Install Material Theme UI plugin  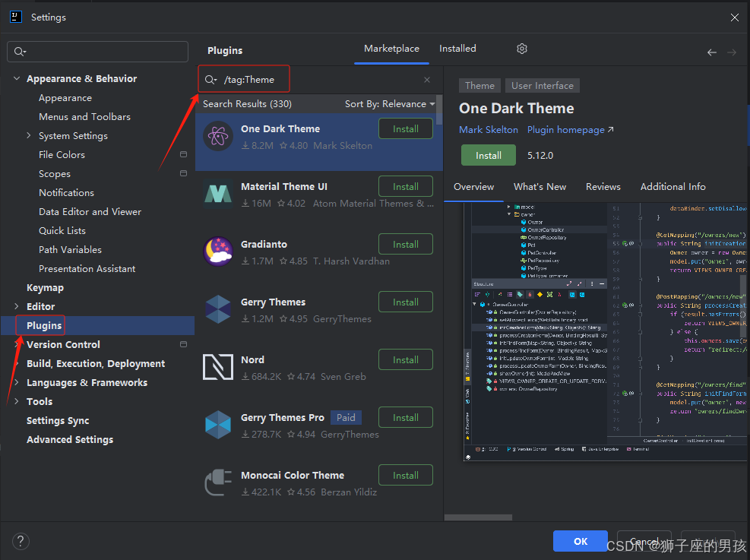click(x=406, y=186)
